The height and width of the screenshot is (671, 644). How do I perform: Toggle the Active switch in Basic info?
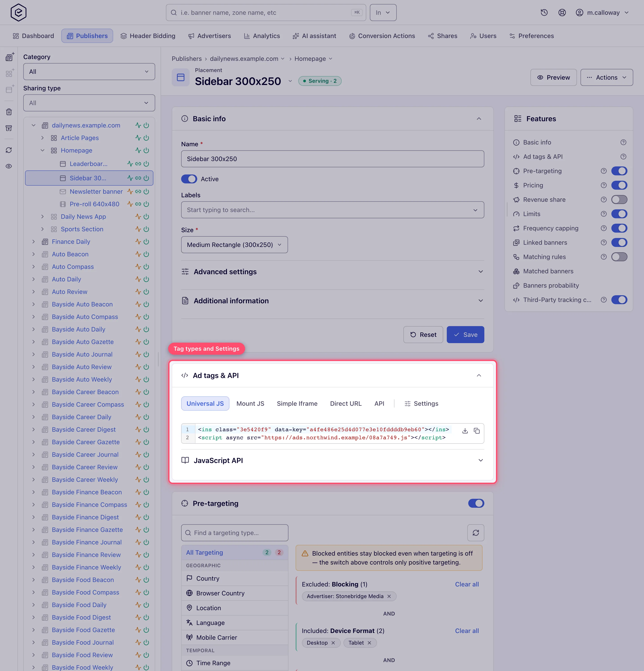click(189, 179)
